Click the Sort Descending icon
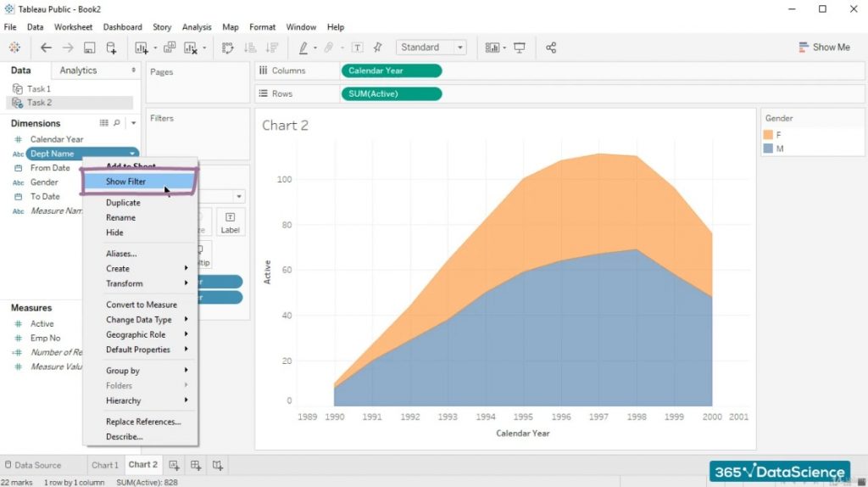Image resolution: width=868 pixels, height=487 pixels. pyautogui.click(x=272, y=48)
